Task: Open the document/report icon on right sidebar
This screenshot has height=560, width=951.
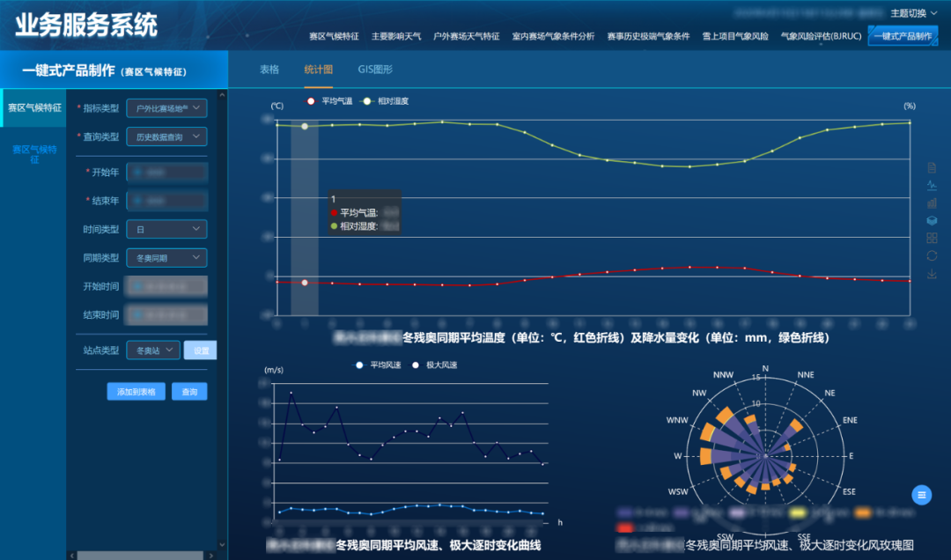Action: [x=932, y=167]
